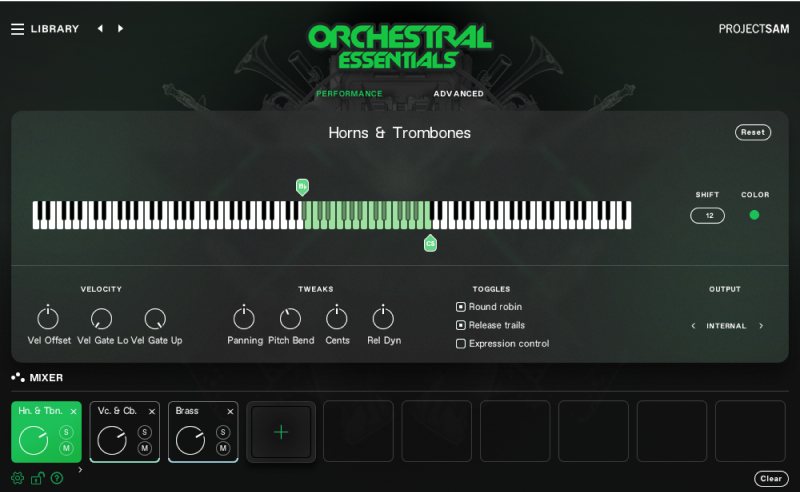This screenshot has height=492, width=800.
Task: Click the Brass layer volume knob
Action: 190,440
